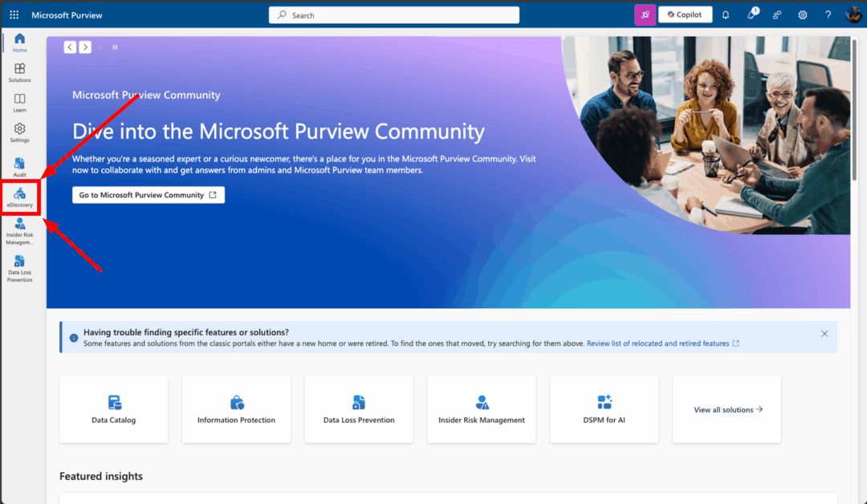Viewport: 867px width, 504px height.
Task: Pause the banner carousel
Action: pos(115,47)
